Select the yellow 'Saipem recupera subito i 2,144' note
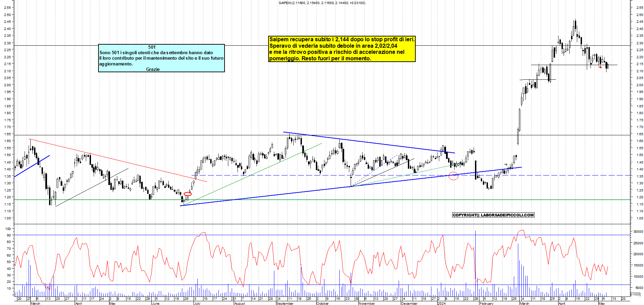 click(x=342, y=49)
